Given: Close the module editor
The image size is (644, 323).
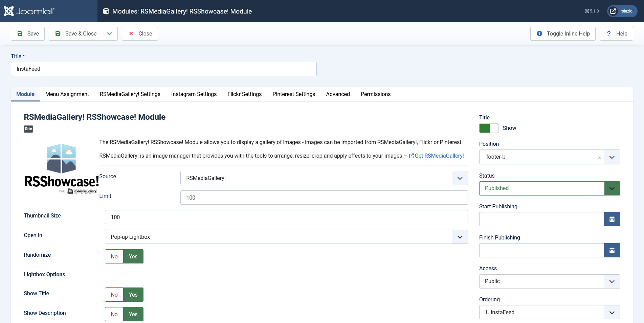Looking at the screenshot, I should point(140,33).
